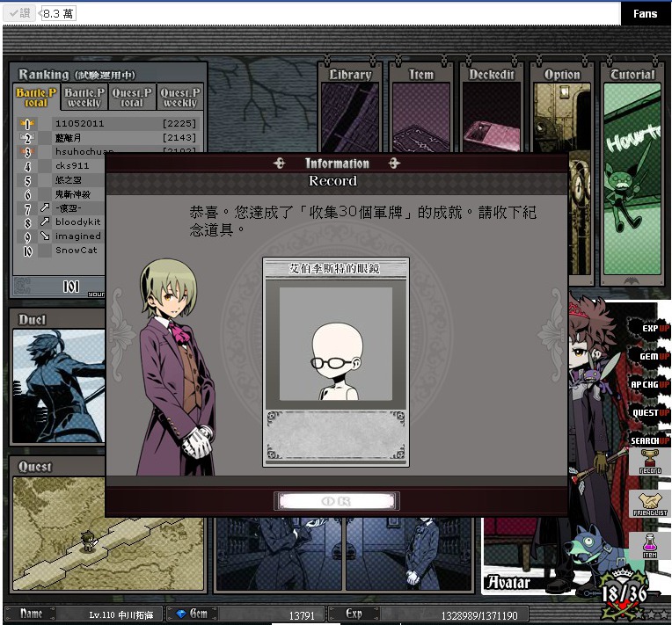Click score [2225] in ranking
Screen dimensions: 672x625
tap(179, 124)
